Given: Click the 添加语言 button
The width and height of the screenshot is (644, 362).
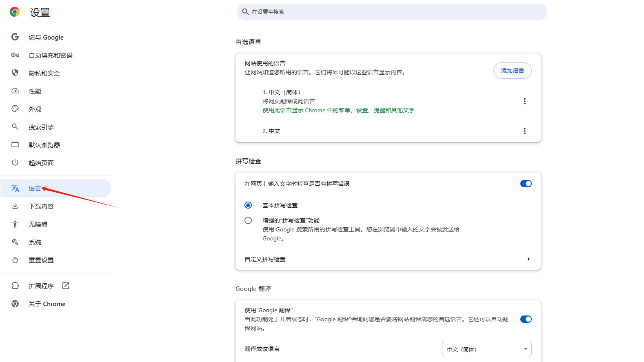Looking at the screenshot, I should 512,71.
